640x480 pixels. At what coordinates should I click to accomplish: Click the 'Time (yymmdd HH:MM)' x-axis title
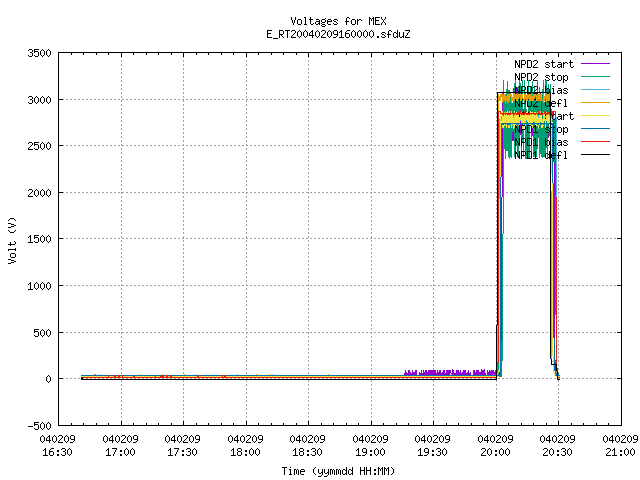(338, 471)
